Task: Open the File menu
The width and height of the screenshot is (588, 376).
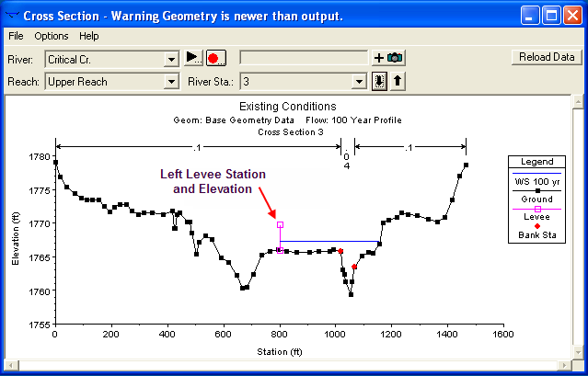Action: tap(16, 36)
